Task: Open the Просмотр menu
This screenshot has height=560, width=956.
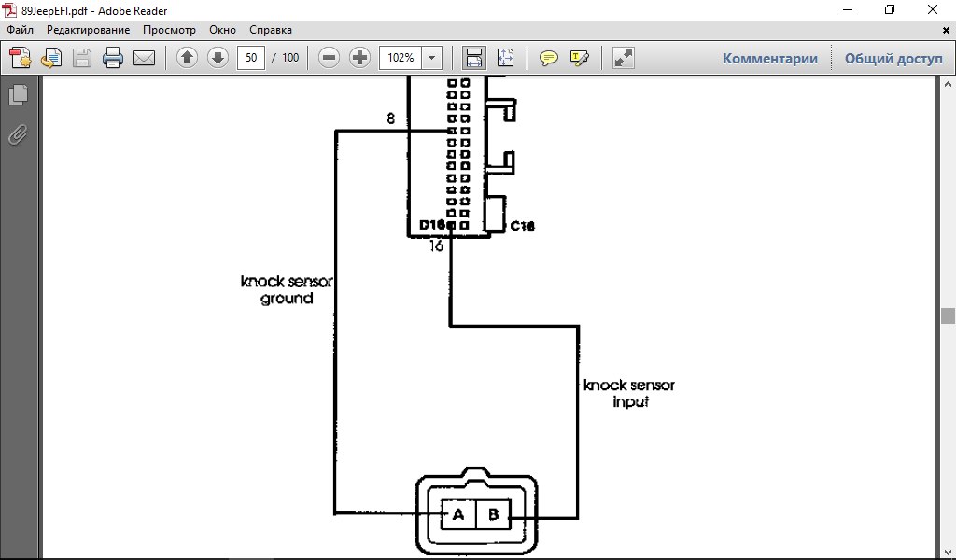Action: pos(169,30)
